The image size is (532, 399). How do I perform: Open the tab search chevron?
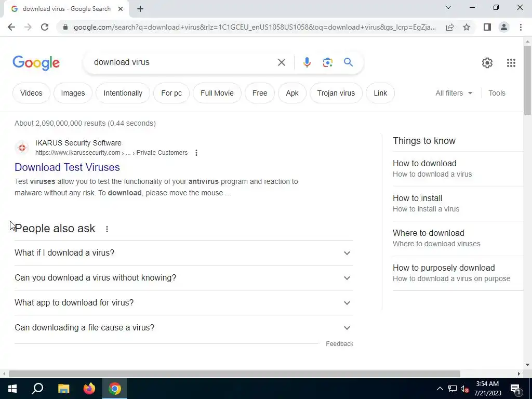448,7
